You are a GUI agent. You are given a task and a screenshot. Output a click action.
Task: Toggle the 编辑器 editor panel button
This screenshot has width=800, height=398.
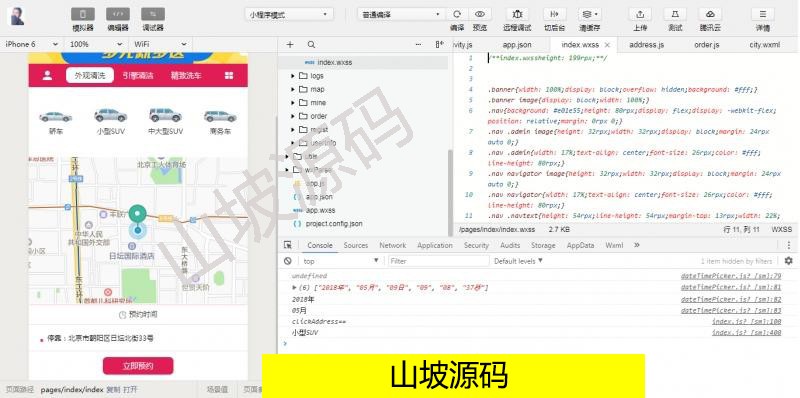118,14
